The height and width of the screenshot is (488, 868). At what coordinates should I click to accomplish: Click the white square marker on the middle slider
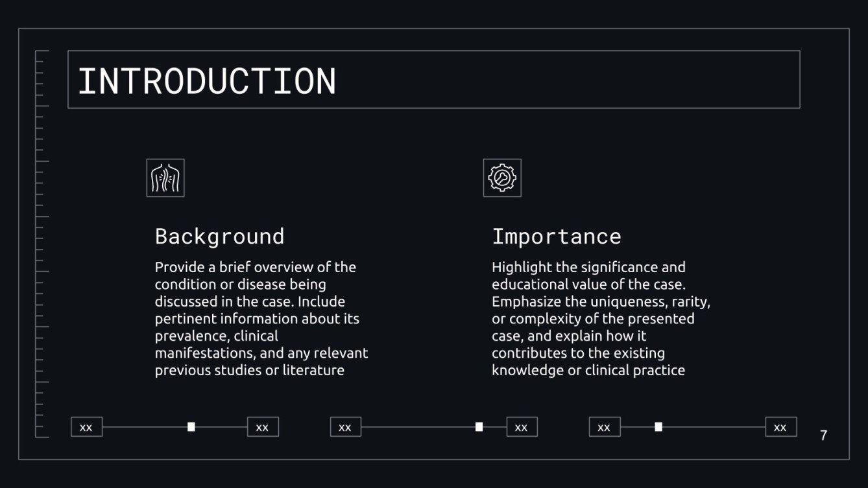coord(479,426)
